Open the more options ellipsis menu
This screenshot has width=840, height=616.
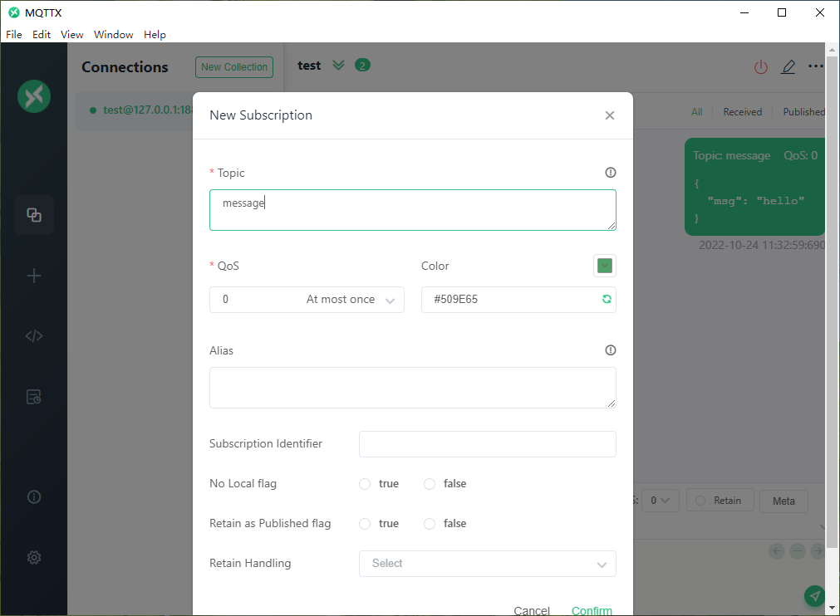point(815,66)
